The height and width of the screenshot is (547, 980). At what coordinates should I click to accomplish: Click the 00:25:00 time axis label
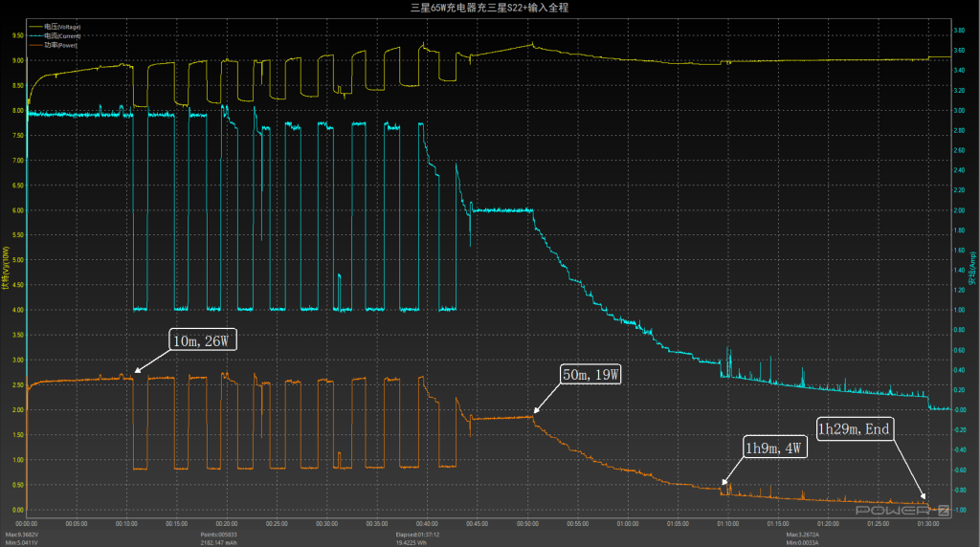277,524
